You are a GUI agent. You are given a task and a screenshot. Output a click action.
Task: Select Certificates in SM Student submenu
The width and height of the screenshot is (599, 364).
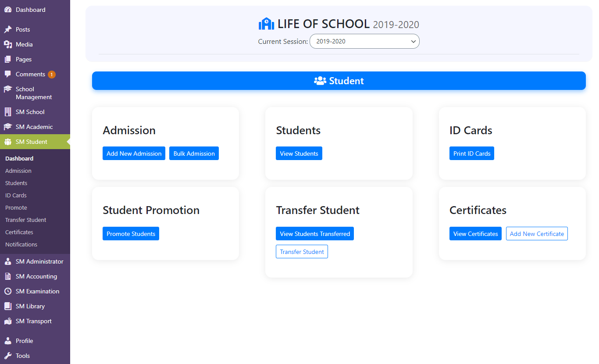19,232
